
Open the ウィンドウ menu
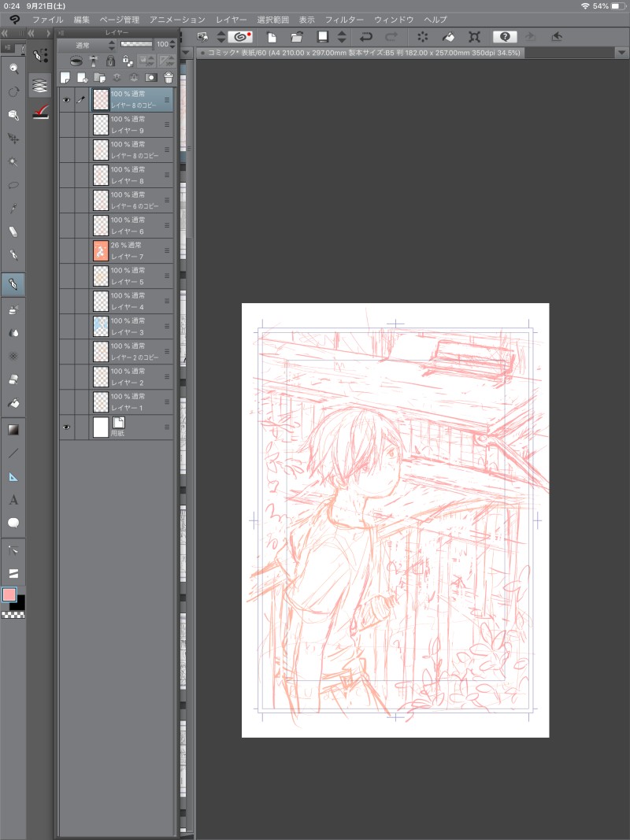pyautogui.click(x=394, y=20)
